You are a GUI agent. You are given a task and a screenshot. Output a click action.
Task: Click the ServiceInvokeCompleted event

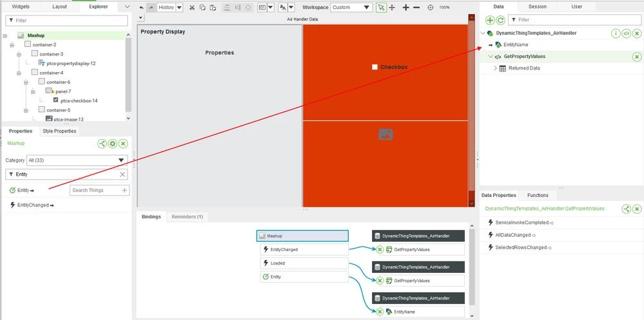522,223
